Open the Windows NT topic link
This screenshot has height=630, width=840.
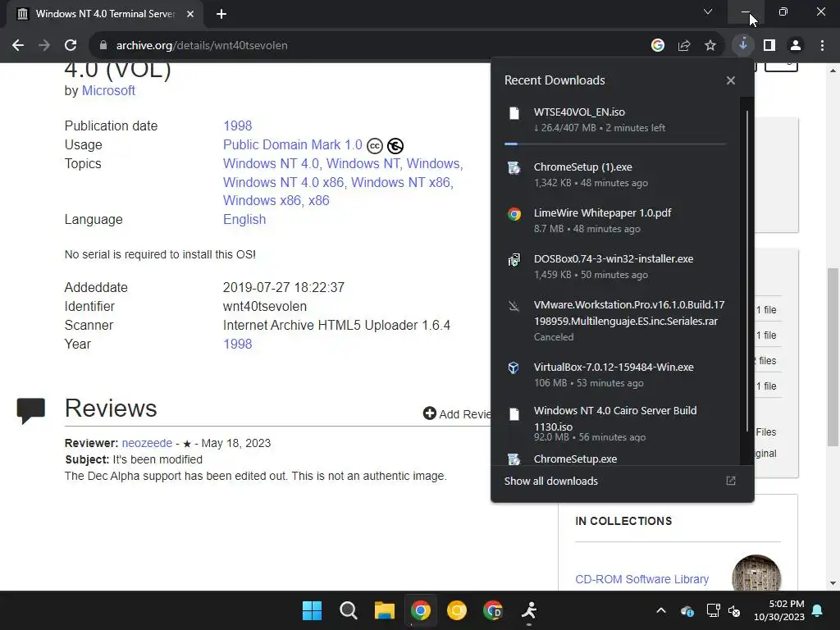click(363, 163)
